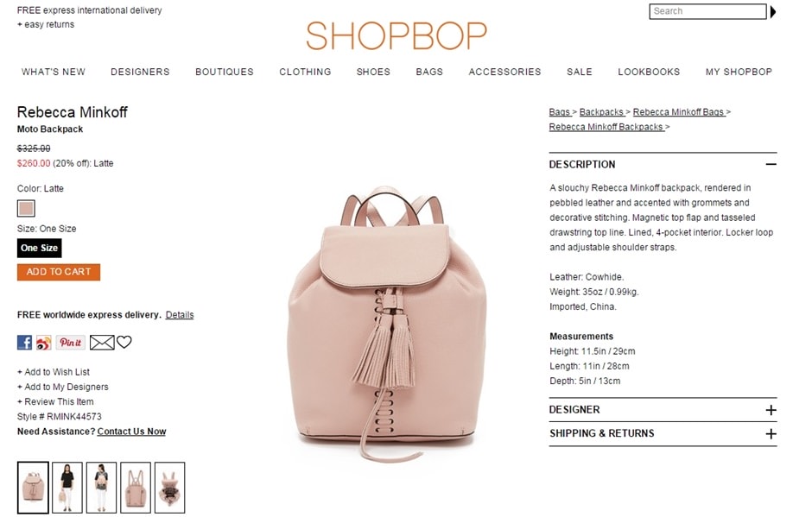Click the heart favorite icon
This screenshot has width=812, height=517.
tap(124, 342)
